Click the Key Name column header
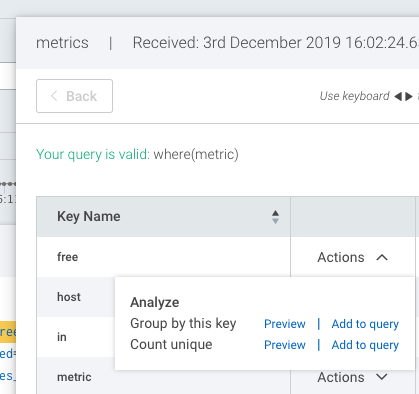Screen dimensions: 419x394 [163, 217]
